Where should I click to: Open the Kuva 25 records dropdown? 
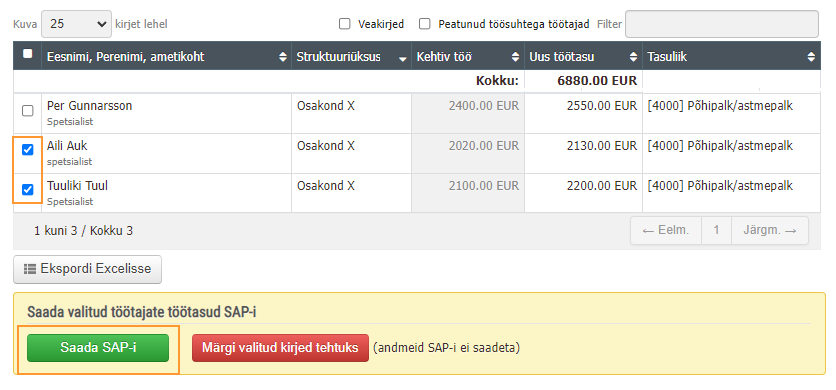[76, 24]
